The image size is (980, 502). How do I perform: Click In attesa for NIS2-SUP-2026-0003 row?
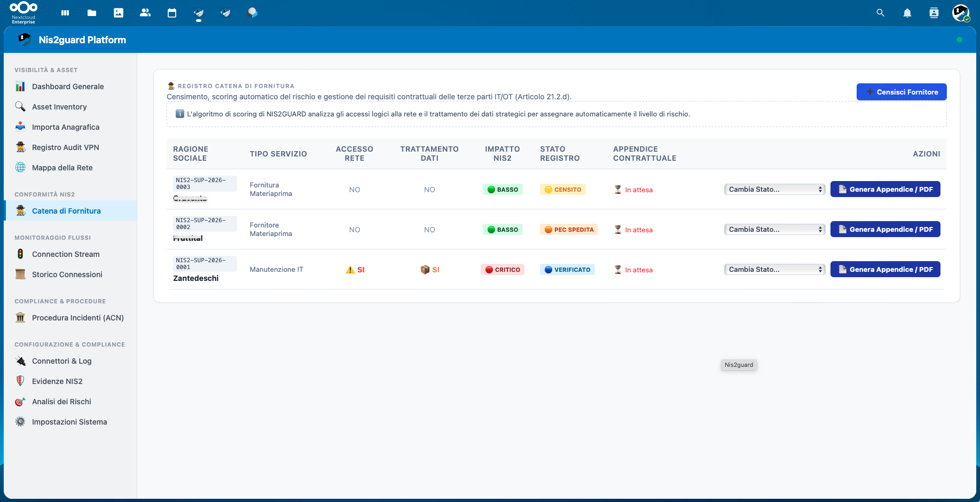click(633, 190)
